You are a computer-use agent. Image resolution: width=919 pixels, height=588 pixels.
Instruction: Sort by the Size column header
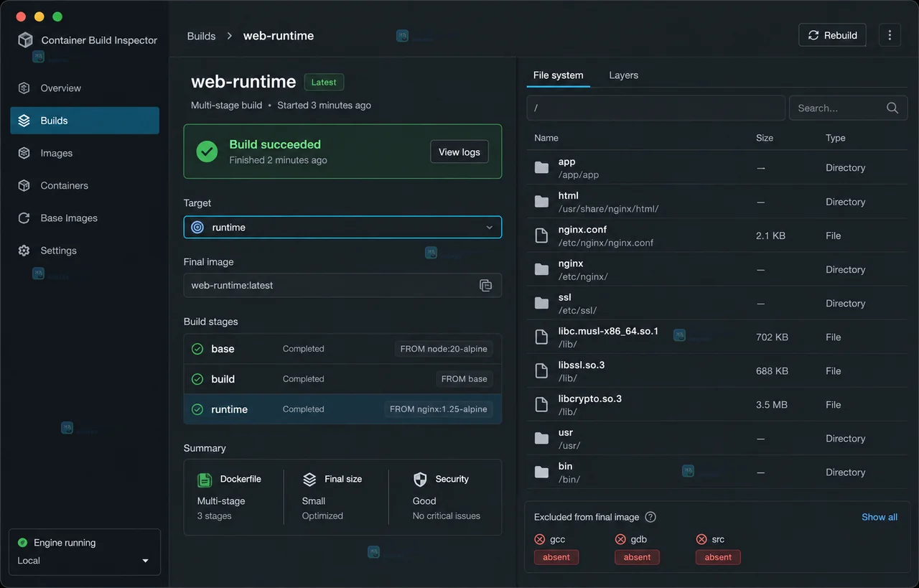765,138
